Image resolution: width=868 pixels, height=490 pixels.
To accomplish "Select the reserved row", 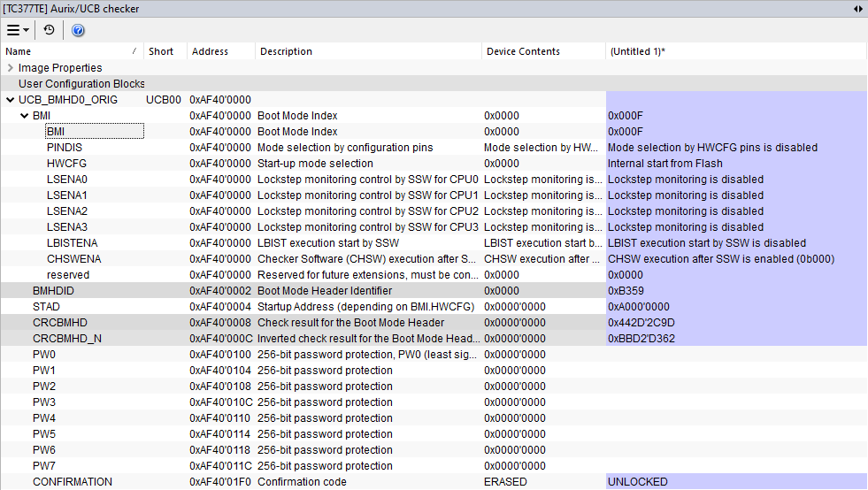I will [434, 274].
